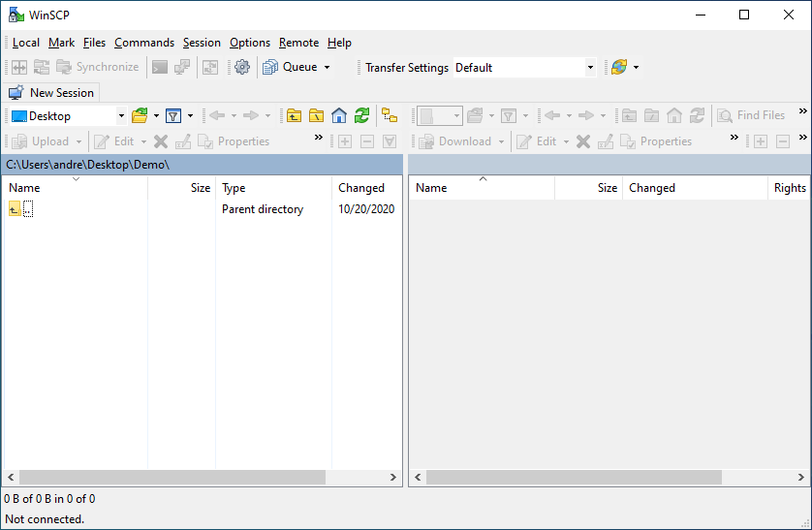
Task: Sort remote files by Rights column
Action: pos(789,188)
